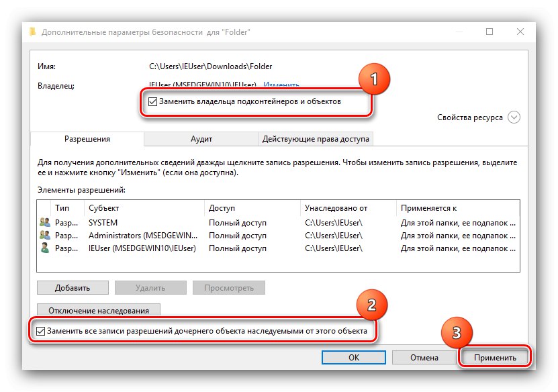Click the 'Применить' button
This screenshot has width=558, height=392.
495,358
